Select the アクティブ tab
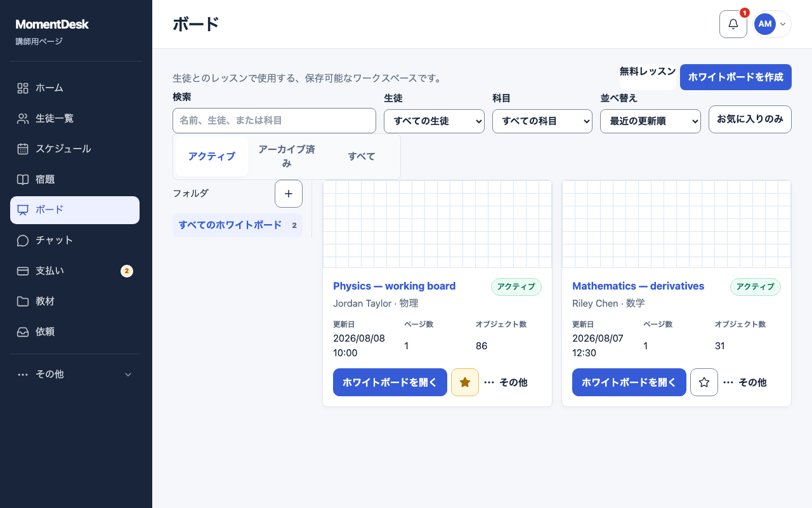Screen dimensions: 812x508 (x=212, y=156)
